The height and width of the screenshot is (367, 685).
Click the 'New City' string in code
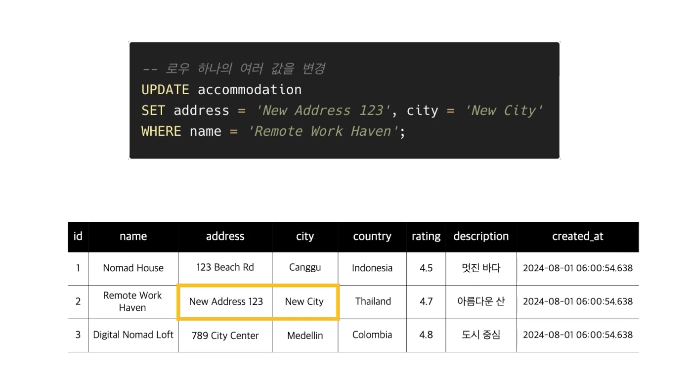coord(504,111)
